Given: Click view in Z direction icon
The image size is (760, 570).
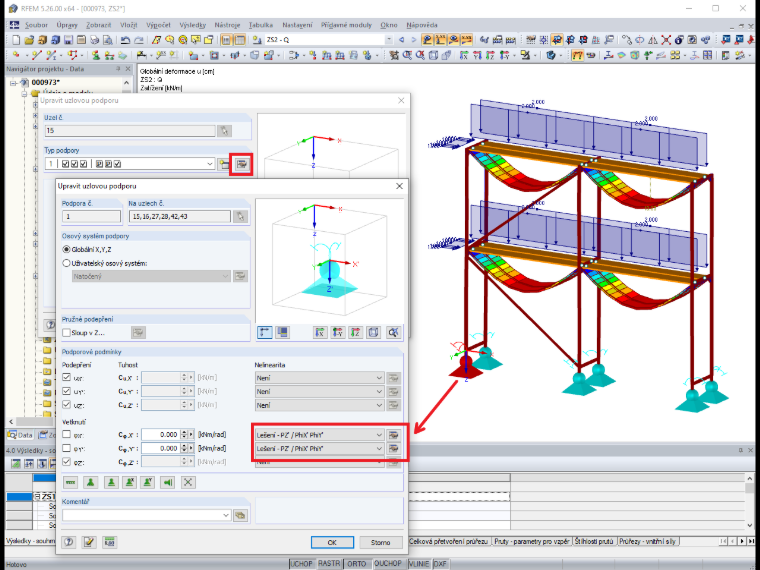Looking at the screenshot, I should (x=356, y=332).
